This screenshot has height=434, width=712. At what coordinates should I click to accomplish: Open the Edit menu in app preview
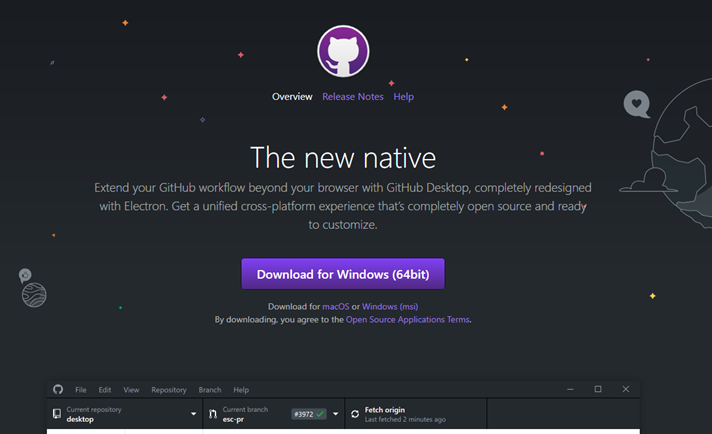tap(104, 390)
